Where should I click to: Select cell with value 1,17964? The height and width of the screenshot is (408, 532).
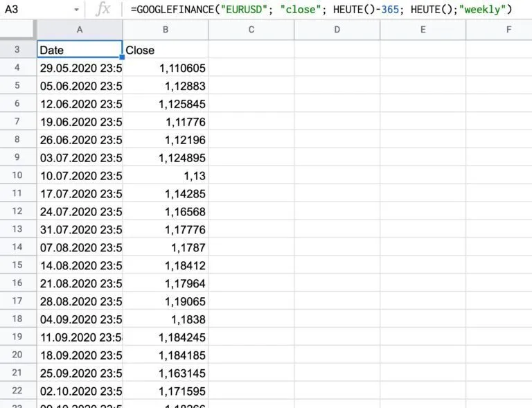click(166, 283)
